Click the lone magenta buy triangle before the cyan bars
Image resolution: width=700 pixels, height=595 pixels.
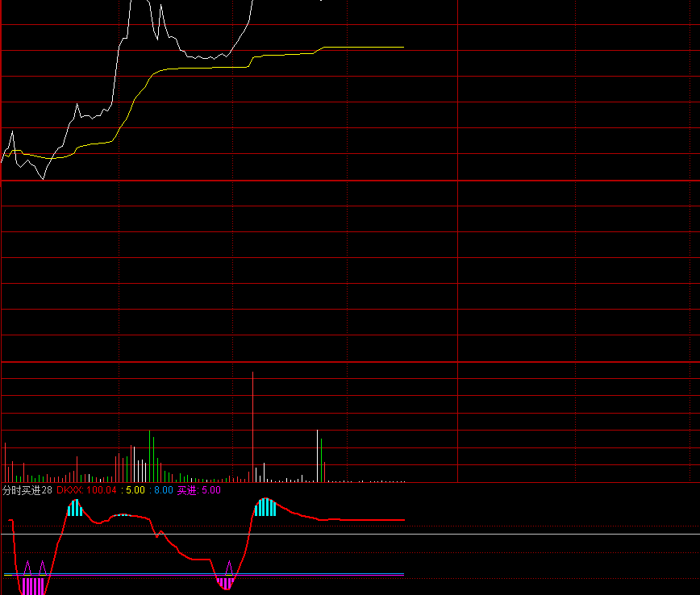pyautogui.click(x=229, y=568)
